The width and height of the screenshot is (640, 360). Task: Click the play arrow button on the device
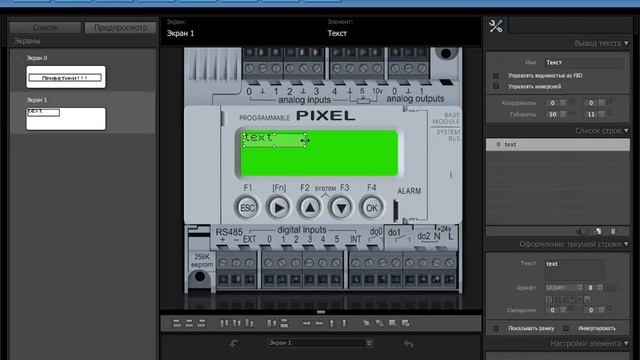278,207
